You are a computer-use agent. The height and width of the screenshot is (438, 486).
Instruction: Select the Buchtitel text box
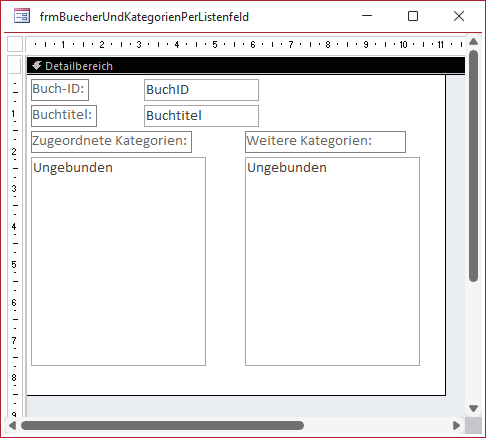201,116
